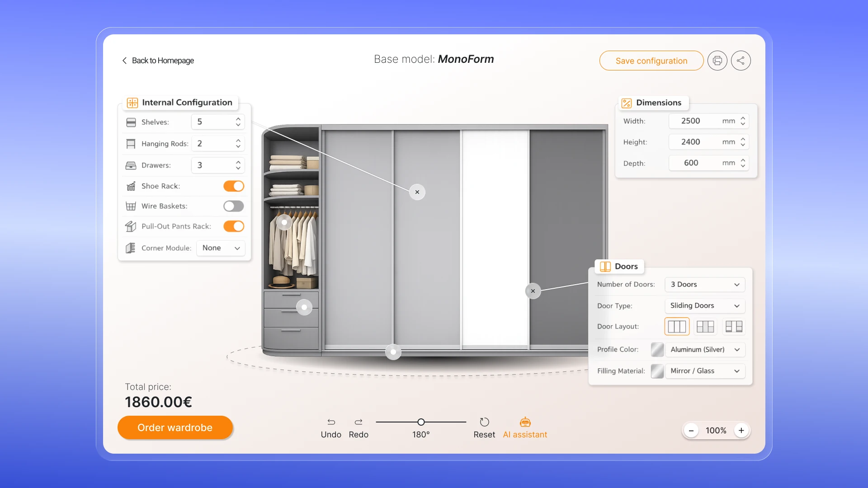The width and height of the screenshot is (868, 488).
Task: Open the Corner Module dropdown
Action: click(220, 248)
